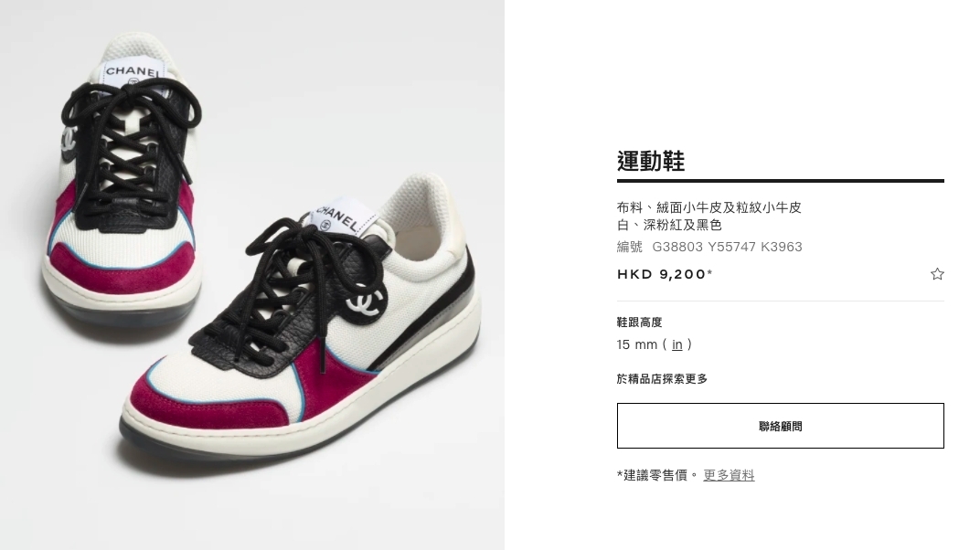
Task: Select product code G38803 Y55747 K3963
Action: click(727, 247)
